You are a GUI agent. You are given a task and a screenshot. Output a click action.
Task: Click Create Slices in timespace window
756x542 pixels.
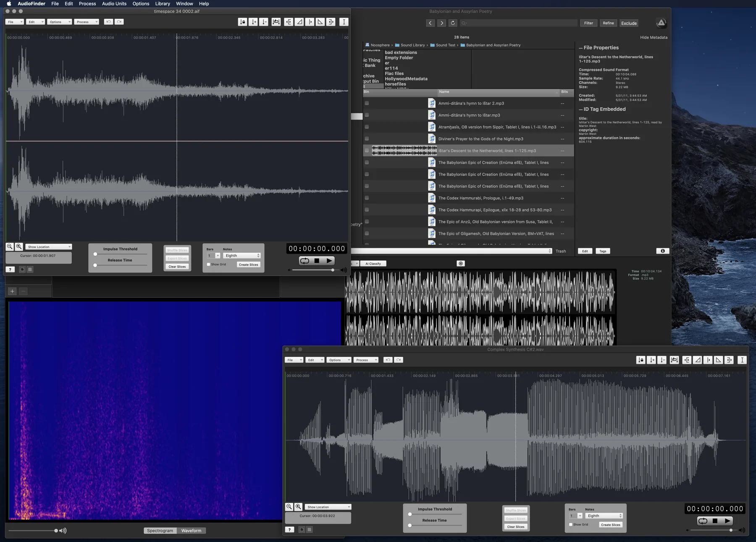(x=249, y=264)
